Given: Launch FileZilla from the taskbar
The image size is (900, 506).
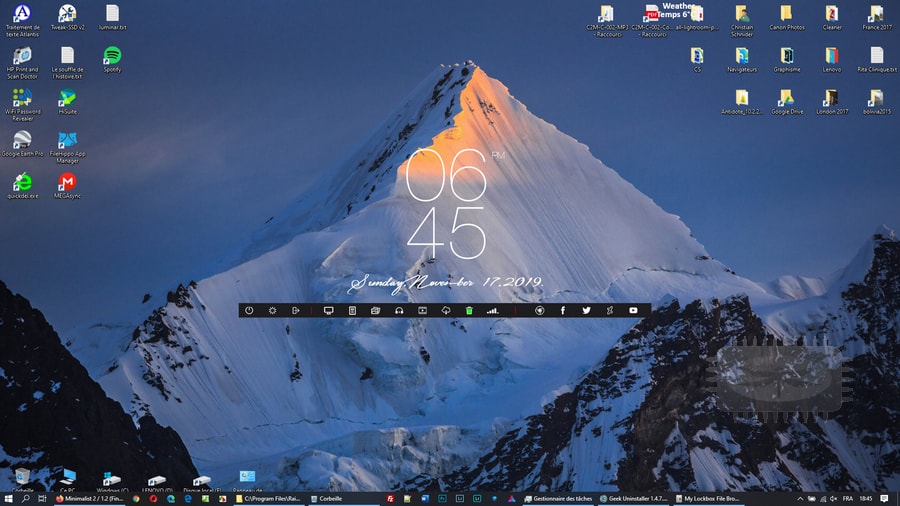Looking at the screenshot, I should click(x=390, y=499).
